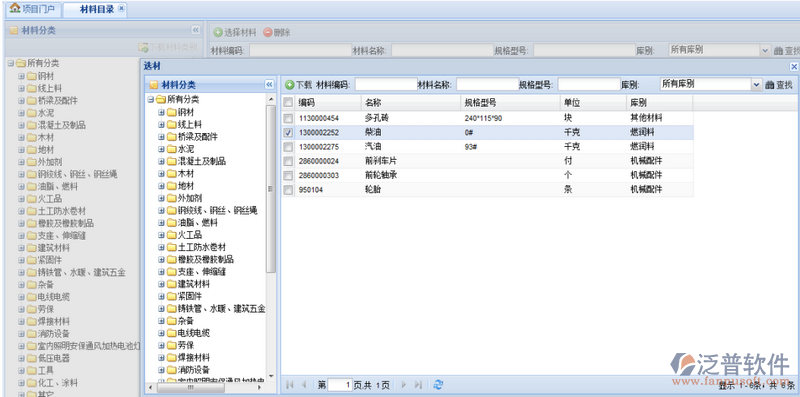Check the 多孔砖 row checkbox
This screenshot has width=800, height=397.
pyautogui.click(x=288, y=118)
